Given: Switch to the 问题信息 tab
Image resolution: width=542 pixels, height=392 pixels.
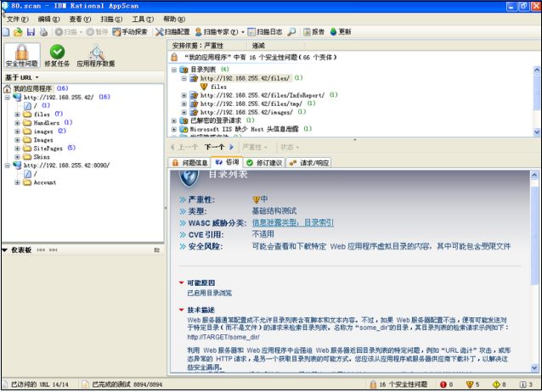Looking at the screenshot, I should coord(190,163).
